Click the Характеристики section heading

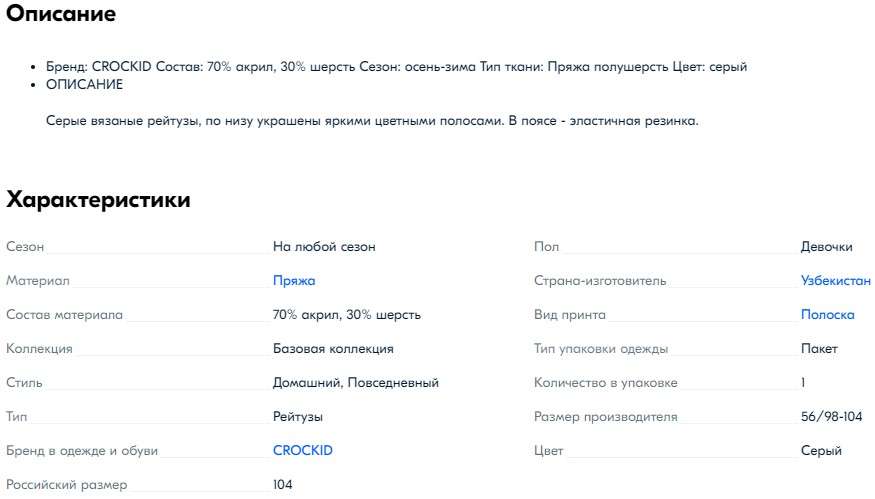click(x=98, y=200)
